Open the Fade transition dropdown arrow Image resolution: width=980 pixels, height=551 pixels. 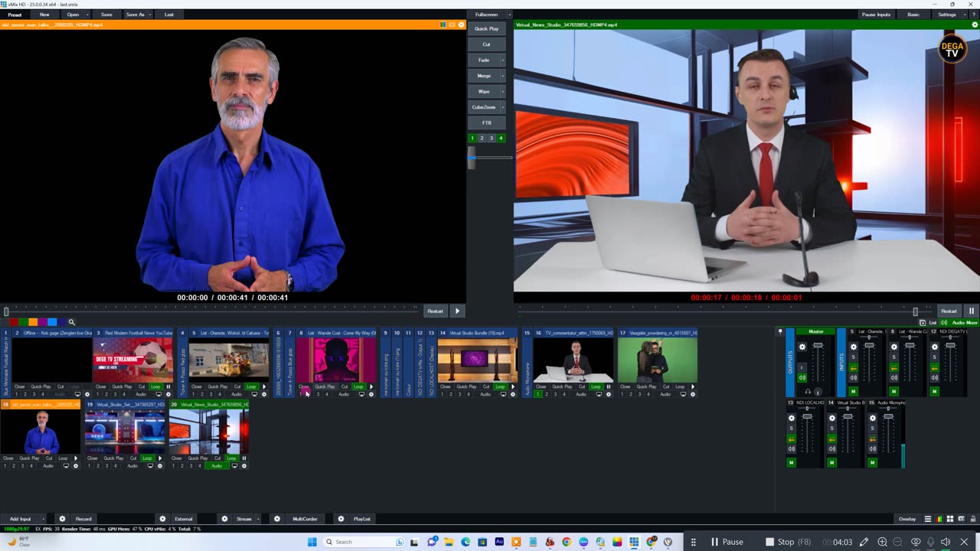[x=502, y=60]
